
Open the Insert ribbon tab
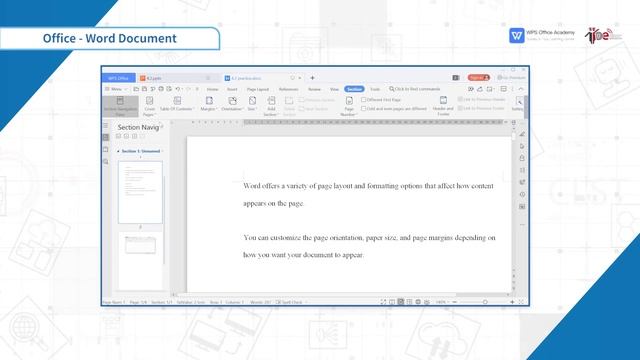232,89
